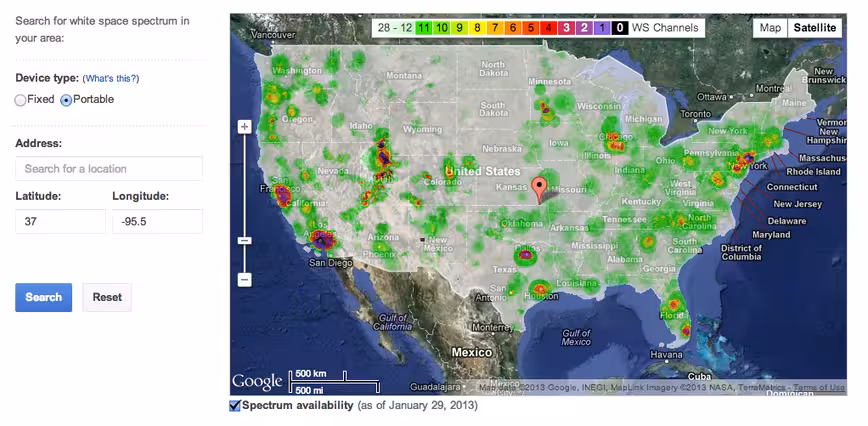Click the Longitude input field
This screenshot has height=426, width=868.
(157, 221)
